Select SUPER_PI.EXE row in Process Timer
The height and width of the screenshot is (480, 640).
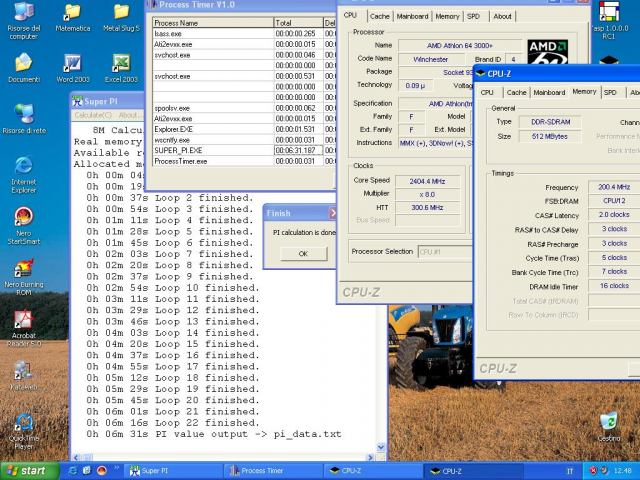(x=244, y=150)
